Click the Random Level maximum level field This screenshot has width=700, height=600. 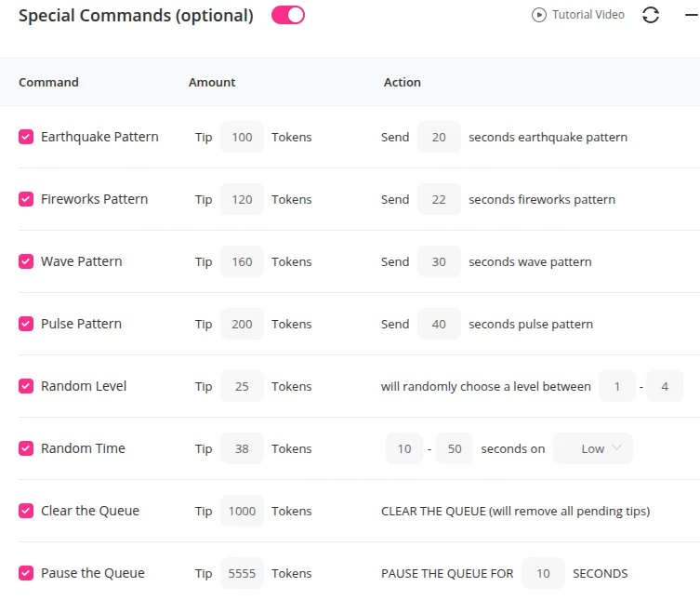coord(665,386)
